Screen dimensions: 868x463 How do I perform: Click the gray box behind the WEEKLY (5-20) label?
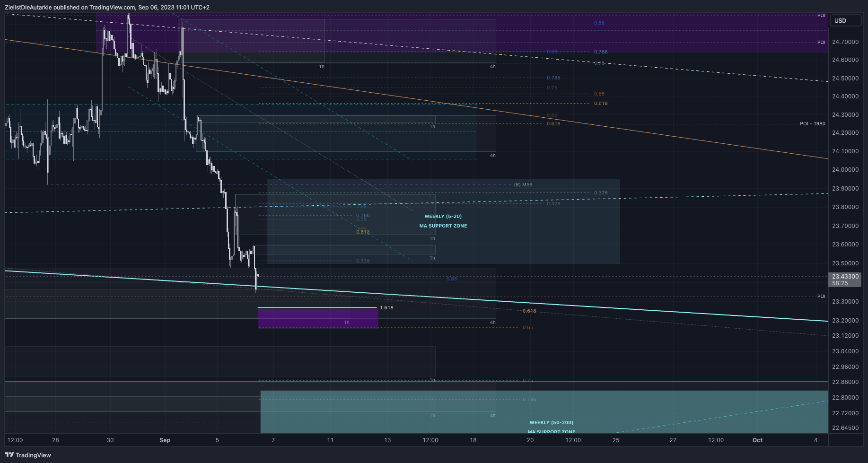pos(443,221)
